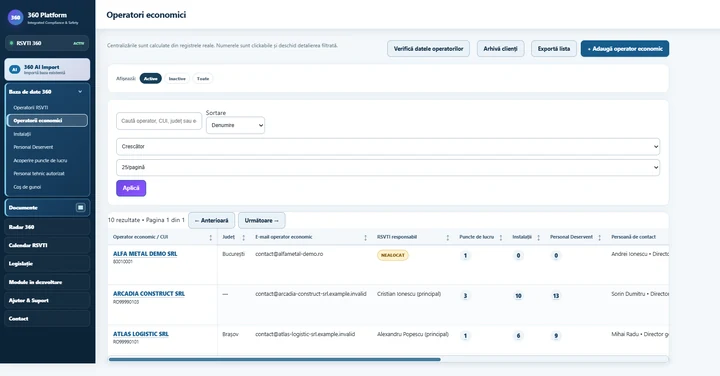Click Instalații count 6 for ATLAS LOGISTIC
Viewport: 720px width, 376px height.
pyautogui.click(x=518, y=336)
